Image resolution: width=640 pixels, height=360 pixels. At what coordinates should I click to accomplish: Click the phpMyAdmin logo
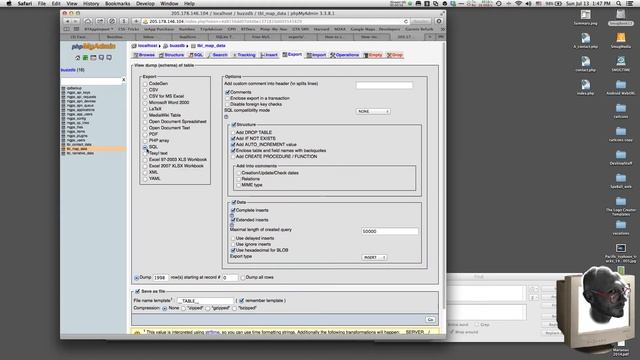pos(93,47)
